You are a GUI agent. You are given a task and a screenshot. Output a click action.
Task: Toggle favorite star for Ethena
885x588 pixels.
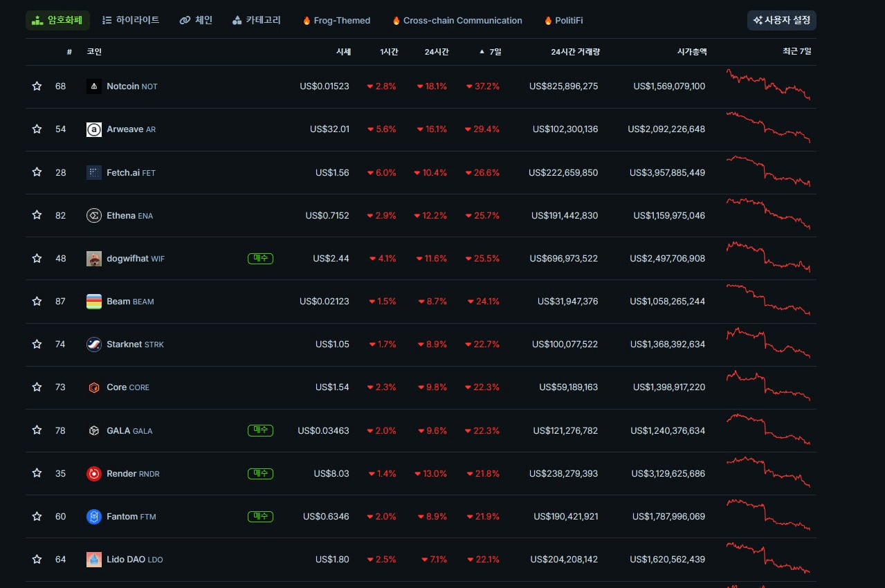(x=37, y=215)
